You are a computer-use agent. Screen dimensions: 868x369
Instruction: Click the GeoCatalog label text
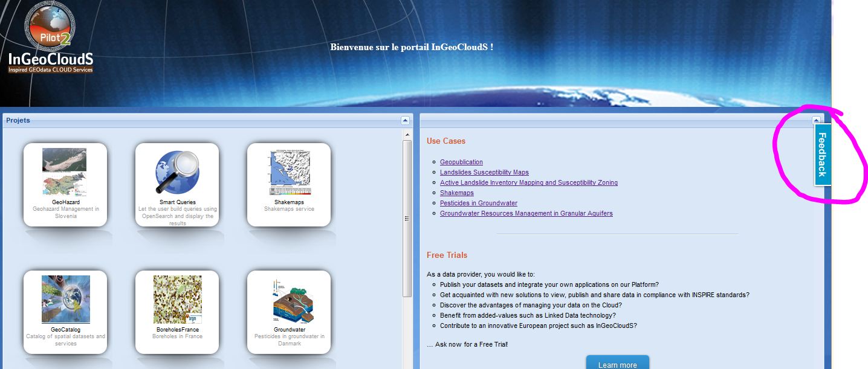tap(66, 330)
